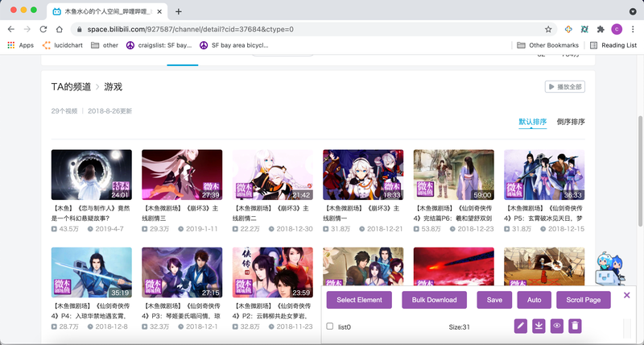Click the page vertical scrollbar
644x345 pixels.
click(640, 172)
